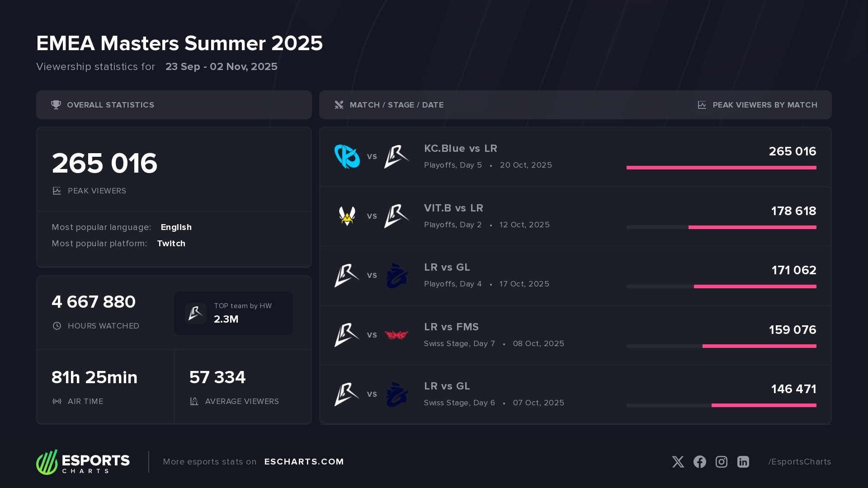Click the Karmine Corp Blue team logo

[x=347, y=156]
